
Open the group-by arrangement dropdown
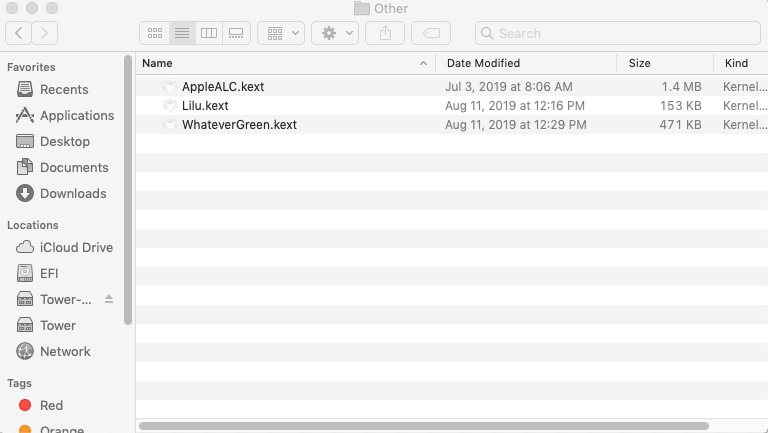pyautogui.click(x=281, y=33)
